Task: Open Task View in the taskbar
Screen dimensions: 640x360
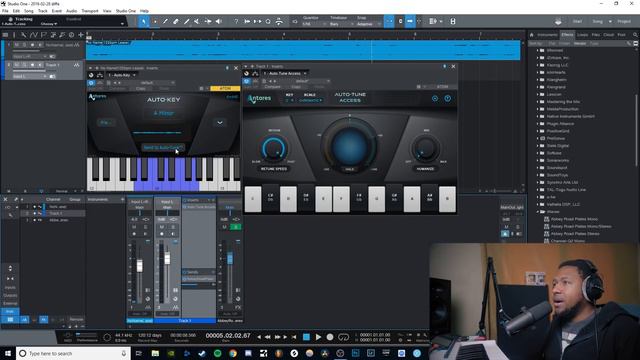Action: [139, 353]
